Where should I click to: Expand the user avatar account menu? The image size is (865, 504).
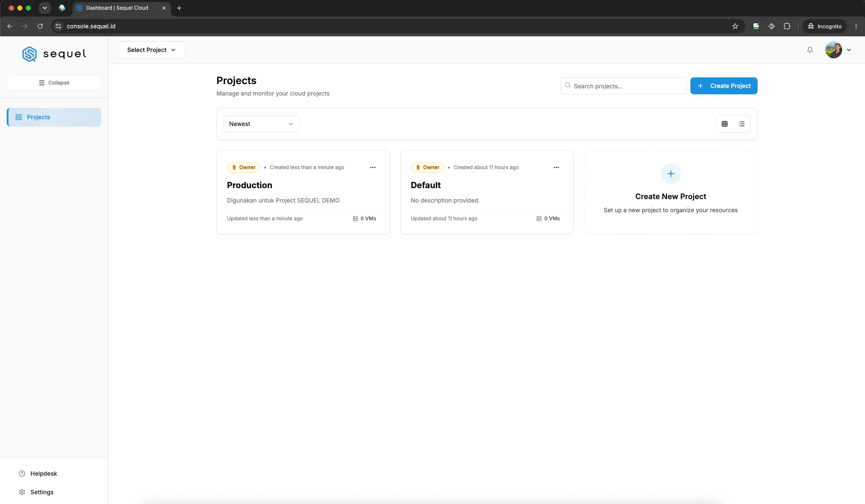(838, 50)
